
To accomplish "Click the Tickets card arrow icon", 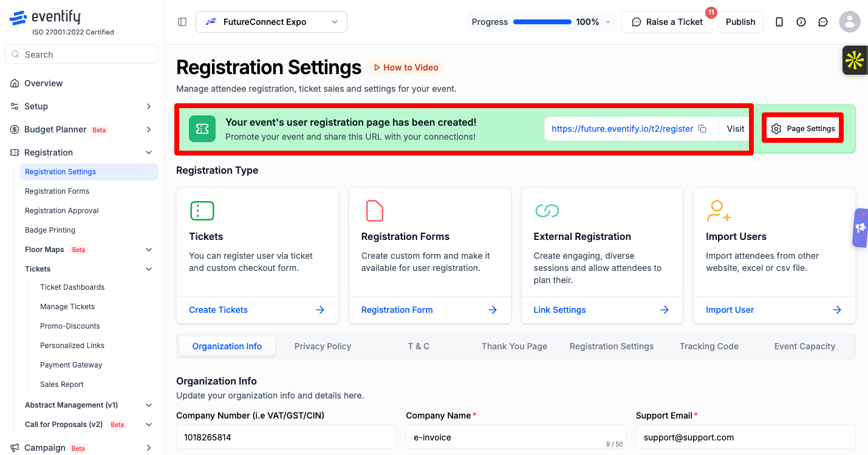I will 320,310.
